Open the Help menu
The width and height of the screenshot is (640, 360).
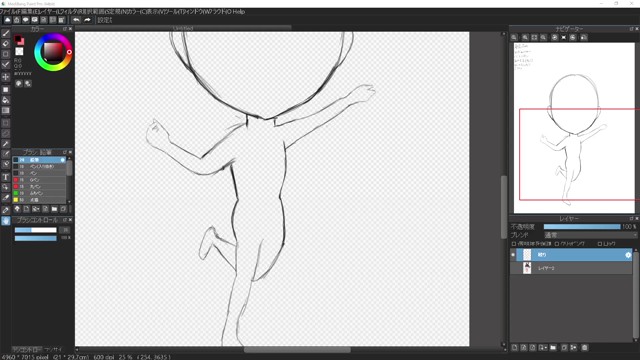pos(239,12)
